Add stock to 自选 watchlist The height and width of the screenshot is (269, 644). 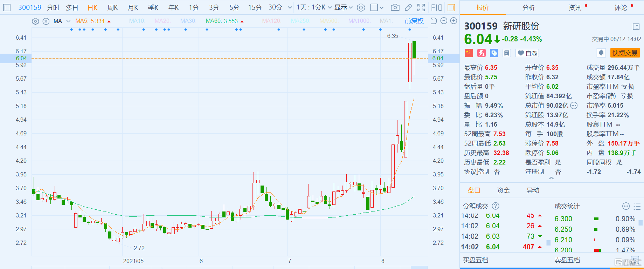click(x=527, y=53)
